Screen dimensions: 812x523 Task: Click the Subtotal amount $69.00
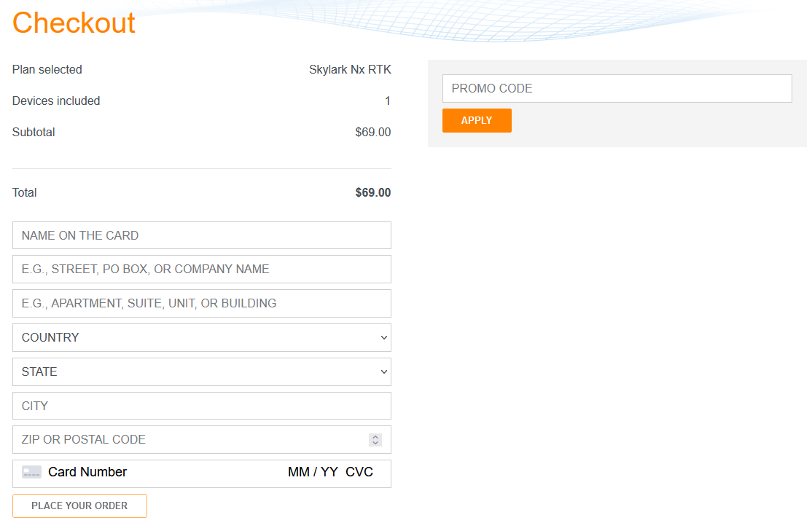[x=373, y=132]
